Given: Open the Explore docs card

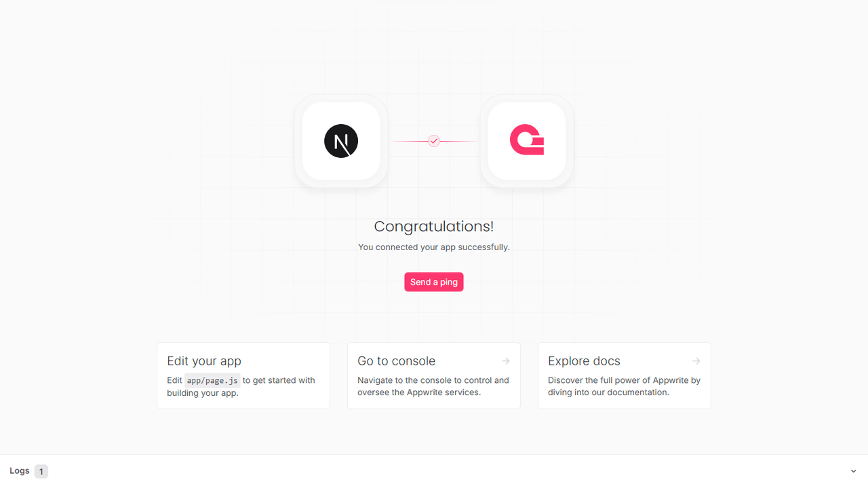Looking at the screenshot, I should [x=624, y=375].
